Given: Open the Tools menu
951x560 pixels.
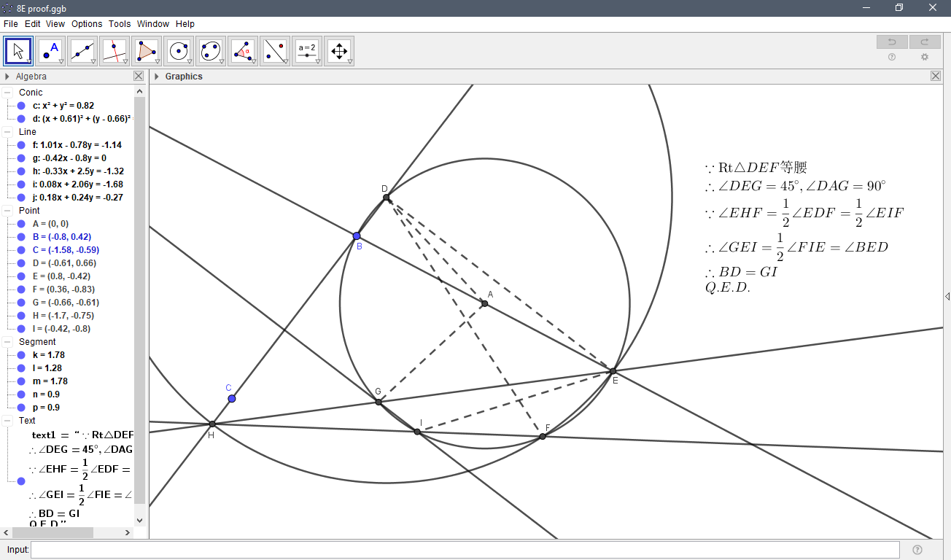Looking at the screenshot, I should click(119, 23).
